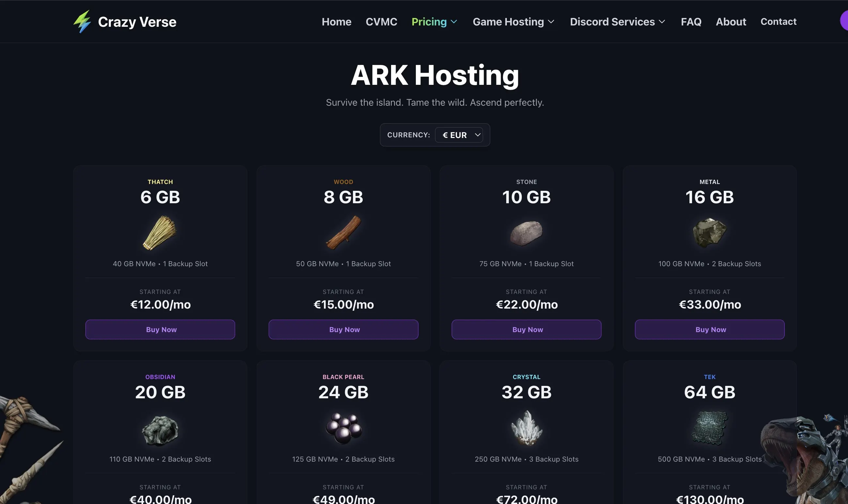
Task: Buy Now for Thatch 6 GB plan
Action: [160, 329]
